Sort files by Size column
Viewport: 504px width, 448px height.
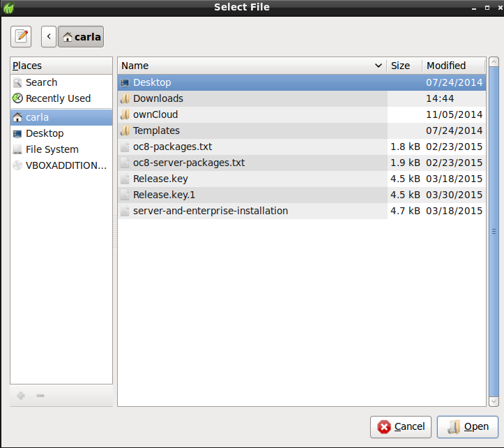pos(404,66)
